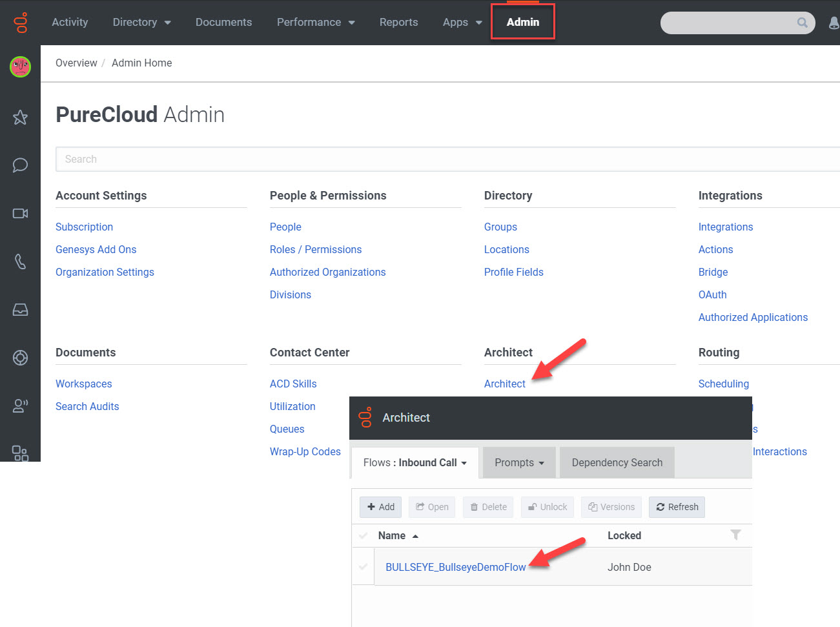Select the BULLSEYE_BullseyeDemoFlow row checkmark
The image size is (840, 627).
pyautogui.click(x=363, y=567)
